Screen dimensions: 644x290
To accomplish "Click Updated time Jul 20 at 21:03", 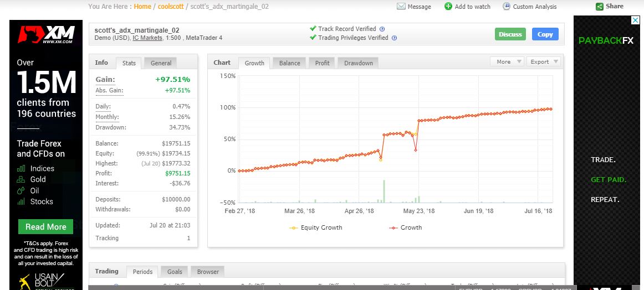I will pyautogui.click(x=170, y=225).
